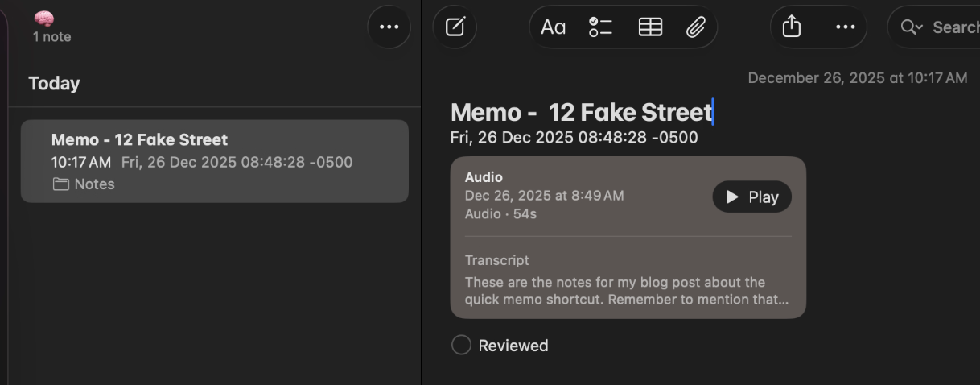Insert a checklist using the toolbar icon
The width and height of the screenshot is (980, 385).
click(600, 27)
